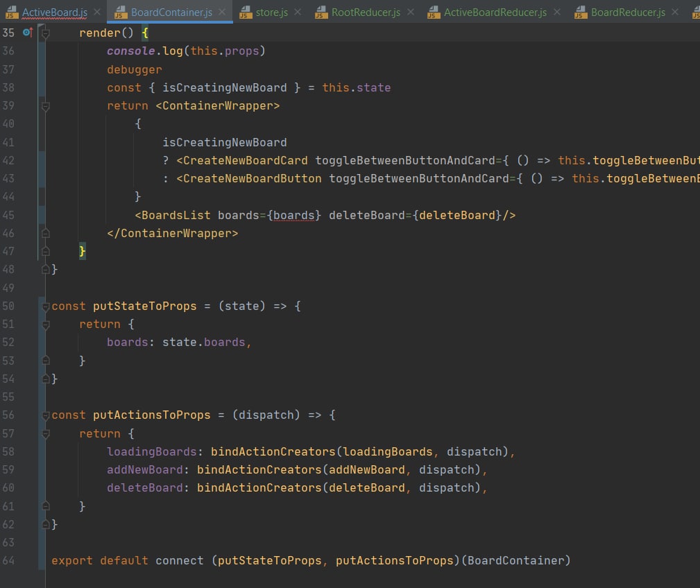Click this.state on line 38

coord(357,88)
